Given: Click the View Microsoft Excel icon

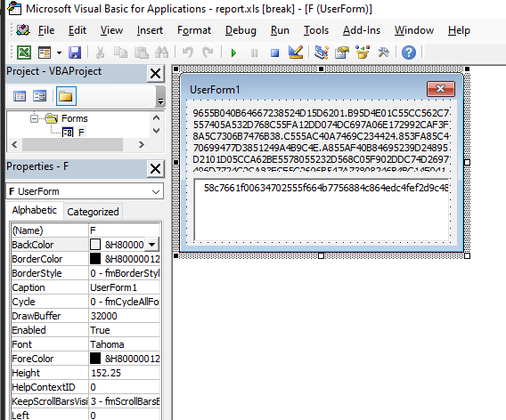Looking at the screenshot, I should 24,52.
